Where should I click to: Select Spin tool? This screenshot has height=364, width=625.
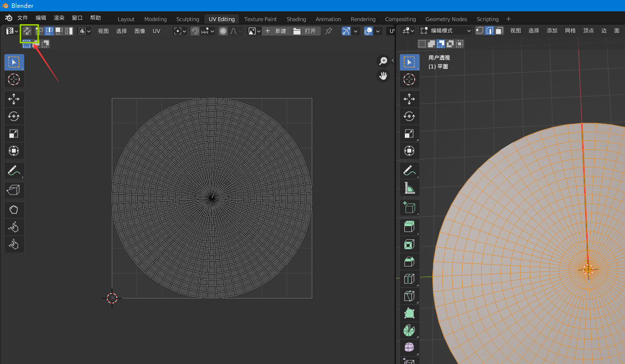click(x=409, y=331)
